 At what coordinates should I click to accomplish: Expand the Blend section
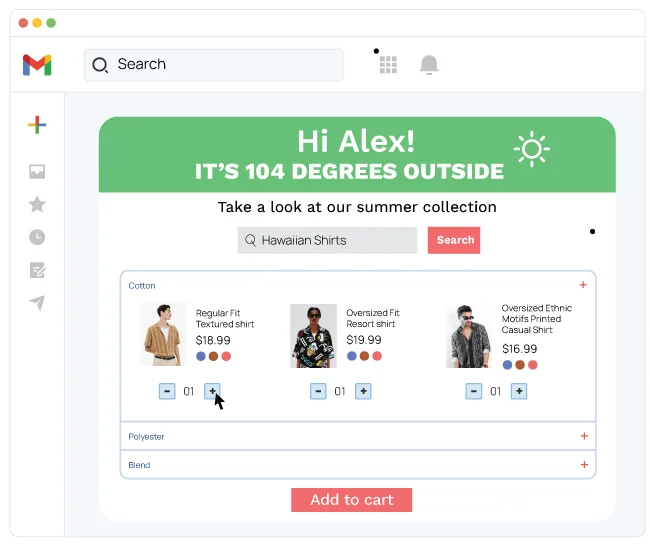(584, 464)
